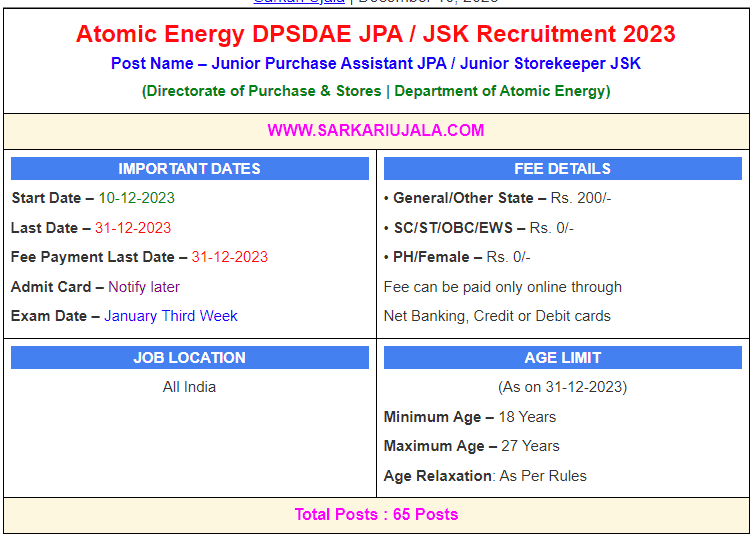Click the Directorate of Purchase & Stores text
The height and width of the screenshot is (534, 754).
[x=263, y=91]
